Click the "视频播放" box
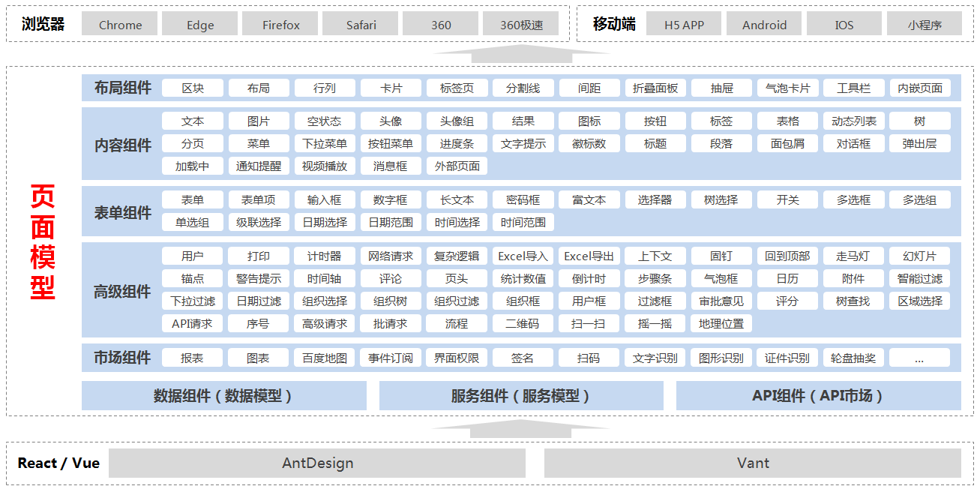 tap(325, 166)
